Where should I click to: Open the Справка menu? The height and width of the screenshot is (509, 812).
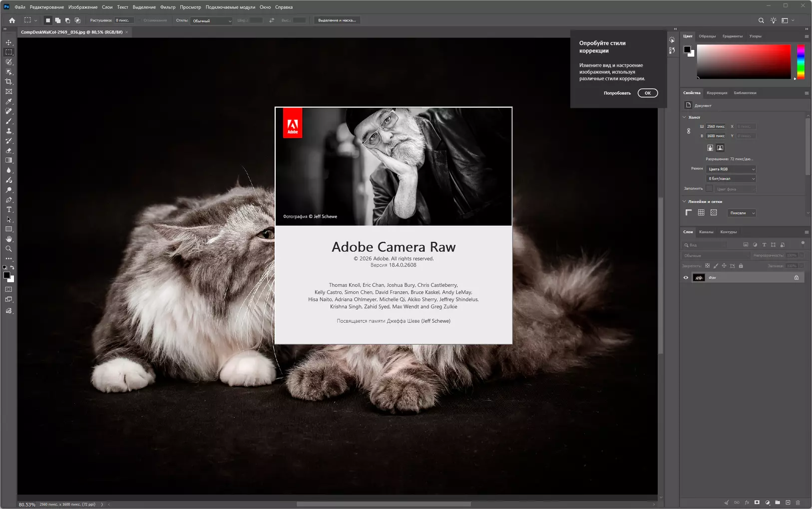coord(284,7)
